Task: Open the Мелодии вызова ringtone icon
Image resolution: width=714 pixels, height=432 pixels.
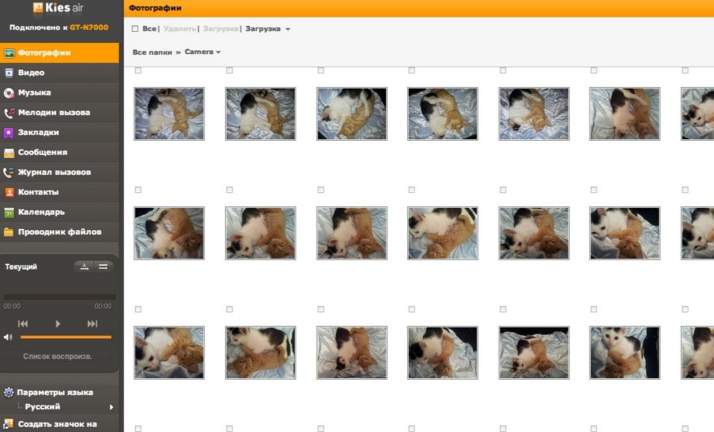Action: coord(9,113)
